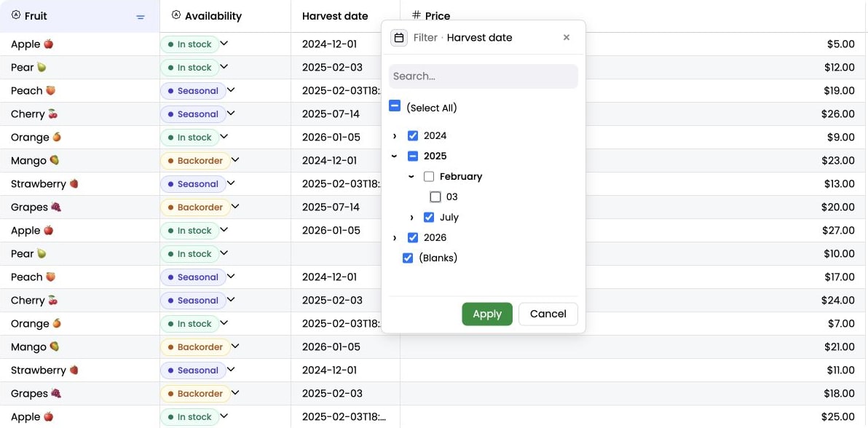The width and height of the screenshot is (868, 428).
Task: Uncheck the 2024 checkbox
Action: (x=413, y=135)
